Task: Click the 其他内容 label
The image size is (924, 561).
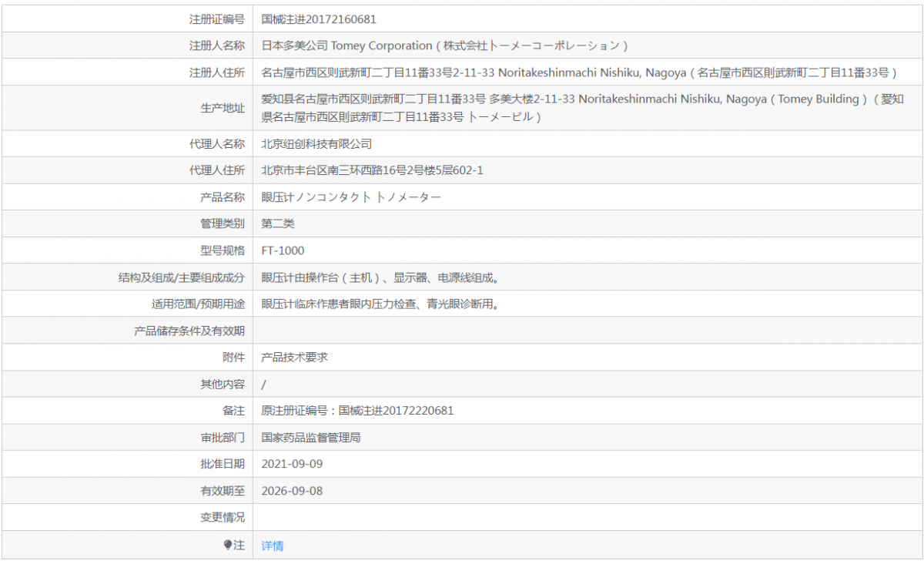Action: click(x=223, y=384)
